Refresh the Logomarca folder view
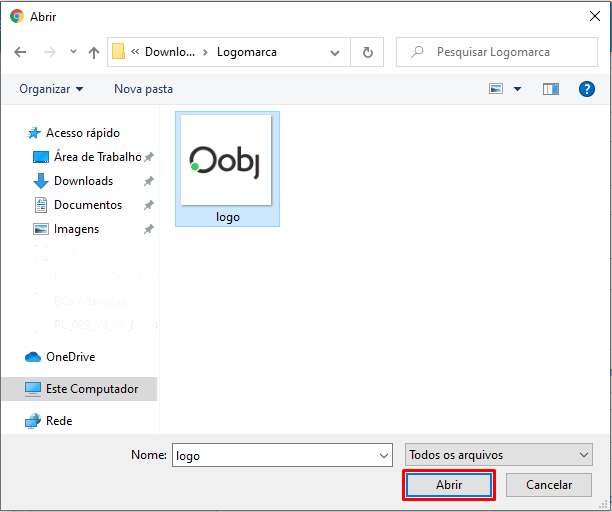The height and width of the screenshot is (512, 612). (x=367, y=52)
